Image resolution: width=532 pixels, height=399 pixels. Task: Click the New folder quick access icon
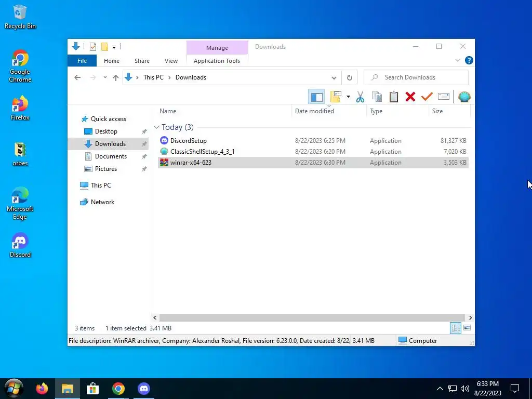point(104,47)
